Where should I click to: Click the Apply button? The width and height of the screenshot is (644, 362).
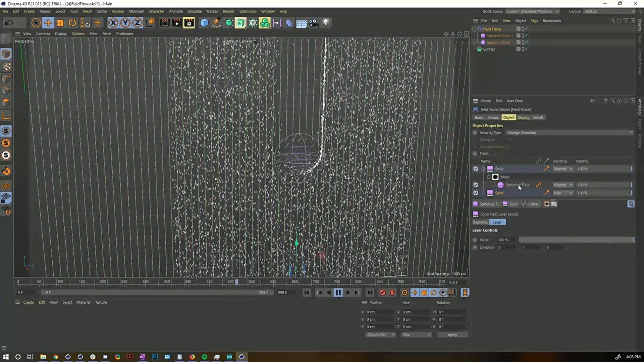click(452, 335)
